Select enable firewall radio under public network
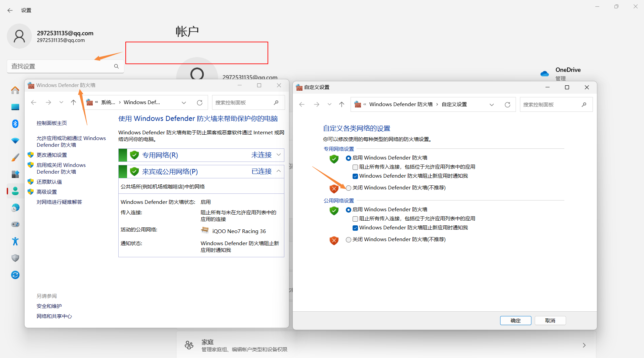 coord(349,210)
